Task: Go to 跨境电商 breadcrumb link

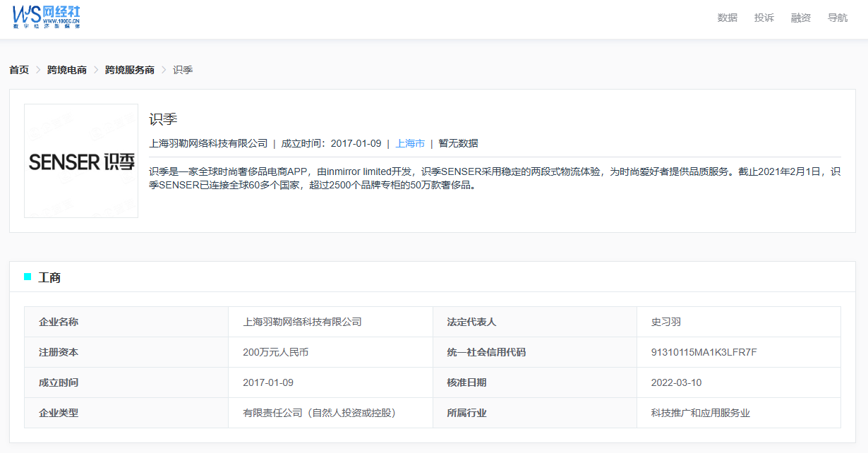Action: (x=67, y=70)
